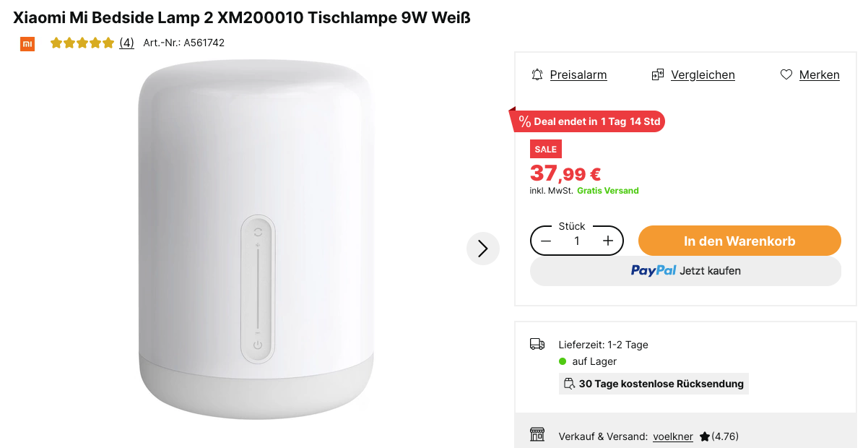Click 30 Tage kostenlose Rücksendung badge
This screenshot has width=868, height=448.
click(x=654, y=384)
